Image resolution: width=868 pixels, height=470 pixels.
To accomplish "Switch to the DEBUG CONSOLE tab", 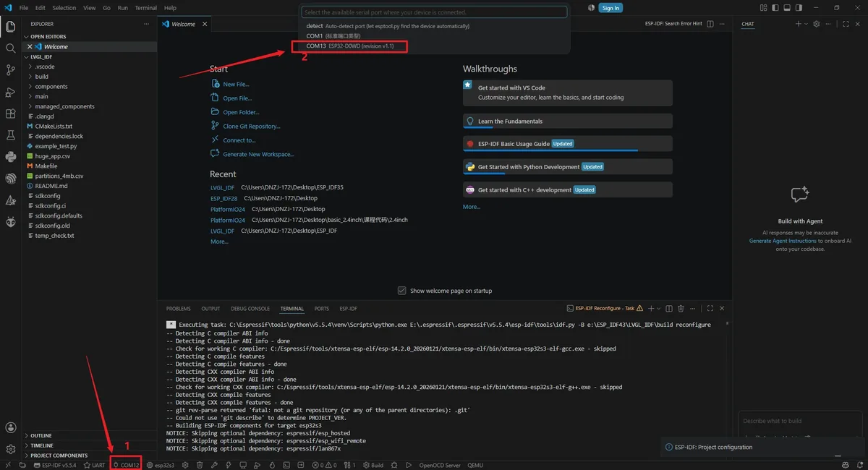I will [x=250, y=309].
